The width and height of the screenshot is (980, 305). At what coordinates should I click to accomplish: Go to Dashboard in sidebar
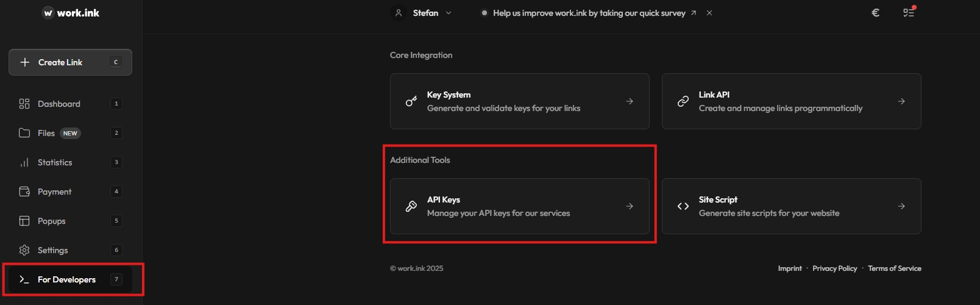click(59, 104)
